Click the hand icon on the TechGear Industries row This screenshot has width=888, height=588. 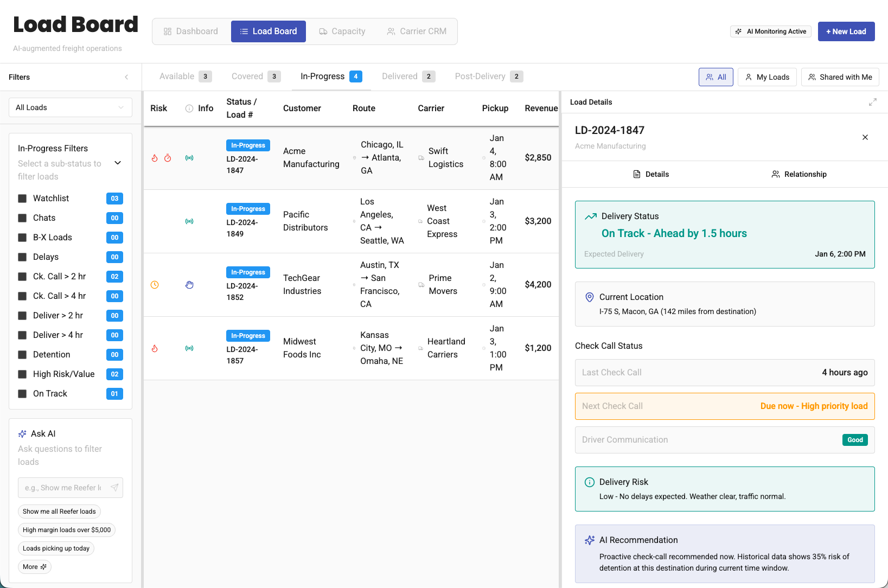pyautogui.click(x=189, y=285)
